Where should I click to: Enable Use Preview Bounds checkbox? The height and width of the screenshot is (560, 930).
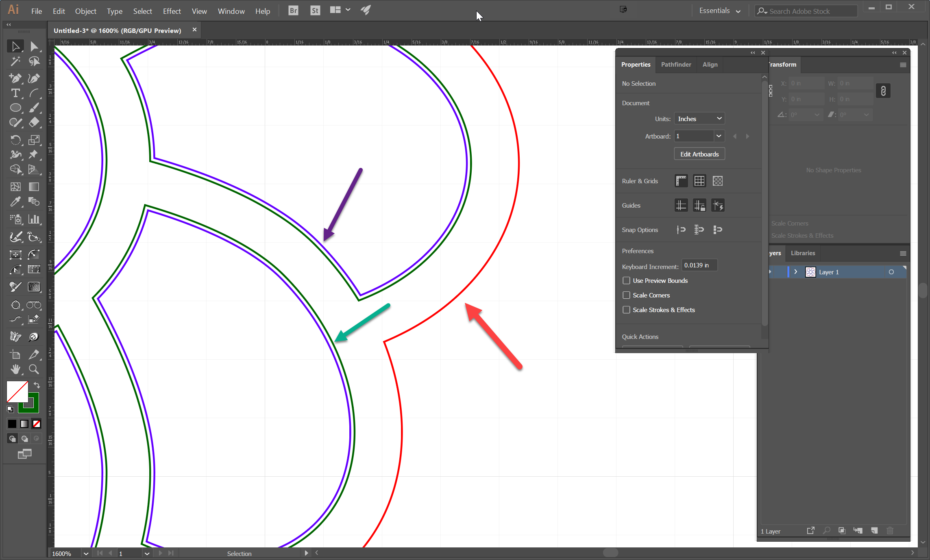[626, 280]
